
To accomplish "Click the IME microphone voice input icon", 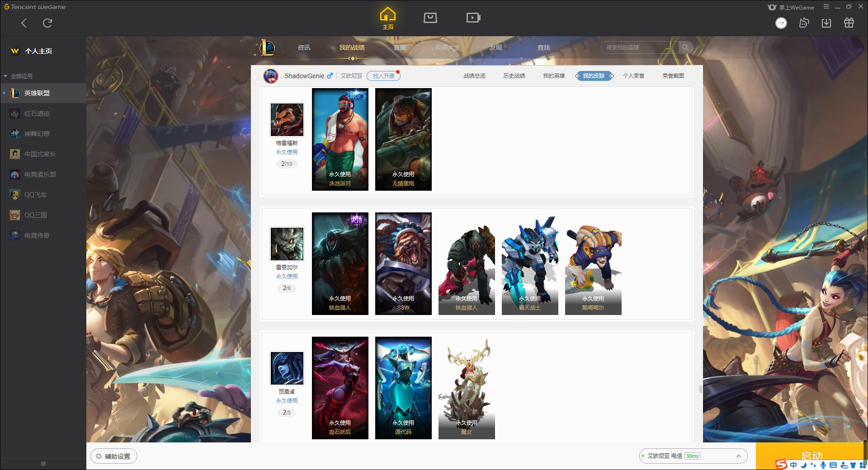I will tap(823, 465).
